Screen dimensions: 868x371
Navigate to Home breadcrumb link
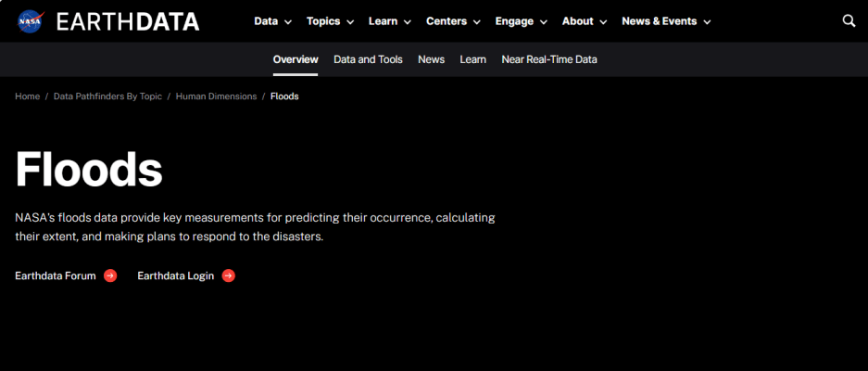pyautogui.click(x=27, y=96)
